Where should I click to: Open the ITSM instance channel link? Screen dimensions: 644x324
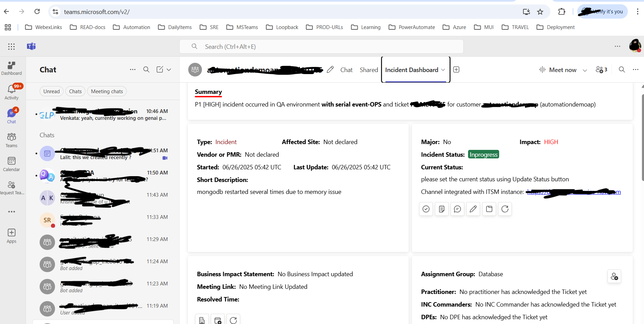(x=573, y=192)
